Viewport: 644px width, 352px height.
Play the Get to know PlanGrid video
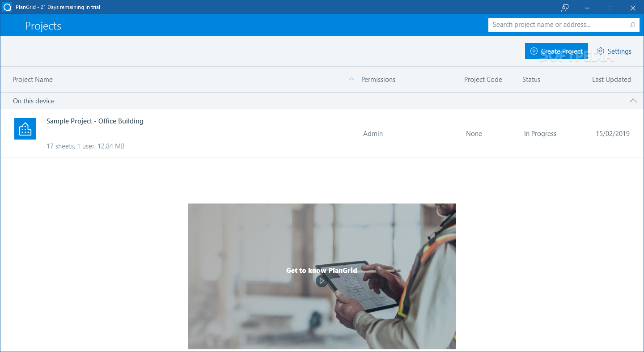322,281
